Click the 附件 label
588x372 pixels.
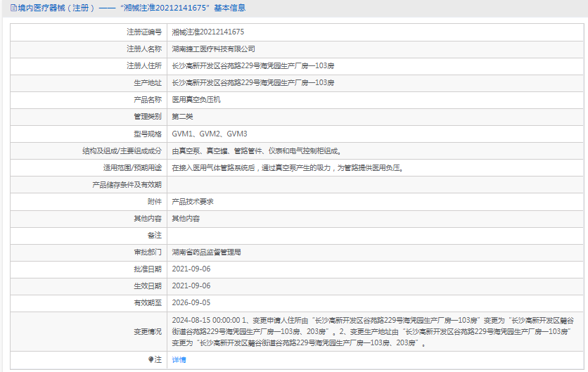[x=155, y=201]
